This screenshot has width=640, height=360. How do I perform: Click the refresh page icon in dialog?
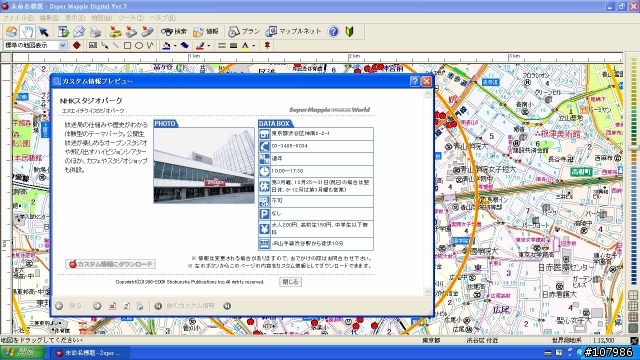tap(126, 306)
